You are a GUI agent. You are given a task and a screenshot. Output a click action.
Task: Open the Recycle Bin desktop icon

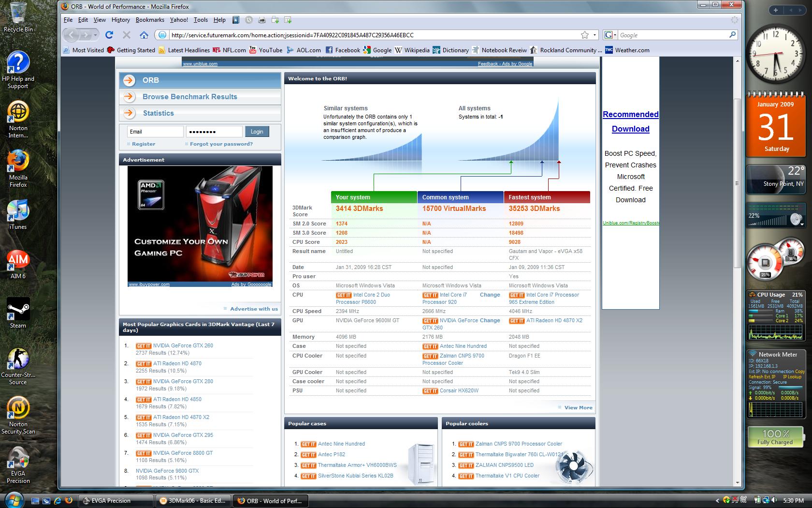pos(18,17)
